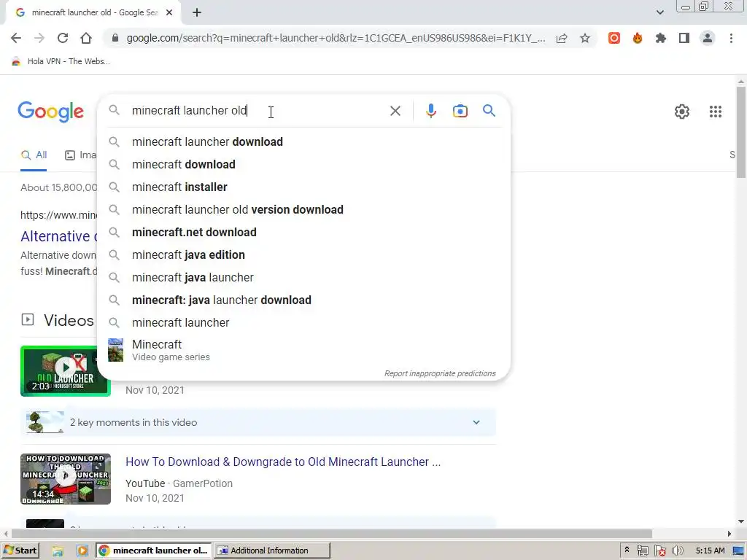Choose suggestion minecraft launcher old version download
747x560 pixels.
[x=303, y=209]
